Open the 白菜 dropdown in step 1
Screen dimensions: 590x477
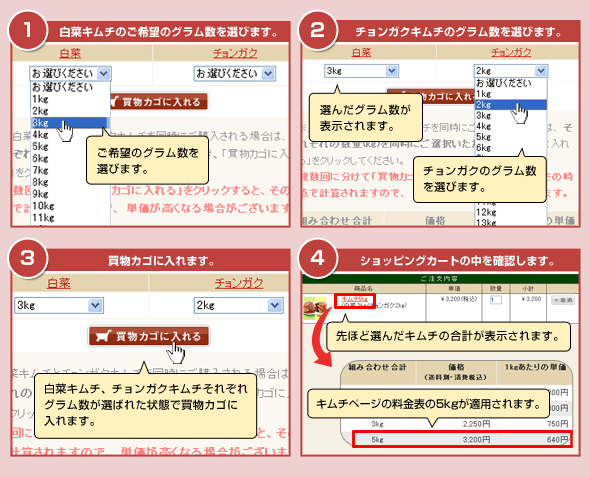[x=70, y=73]
